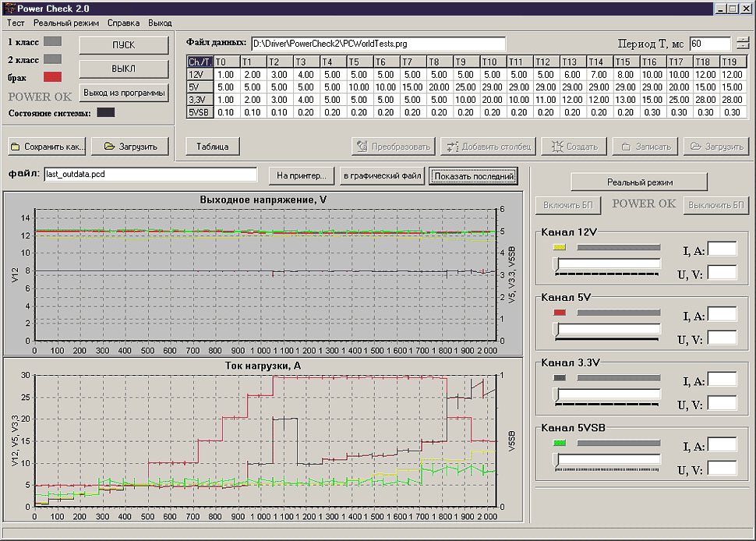Screen dimensions: 756x541
Task: Click the red Канал 5V indicator
Action: [559, 313]
